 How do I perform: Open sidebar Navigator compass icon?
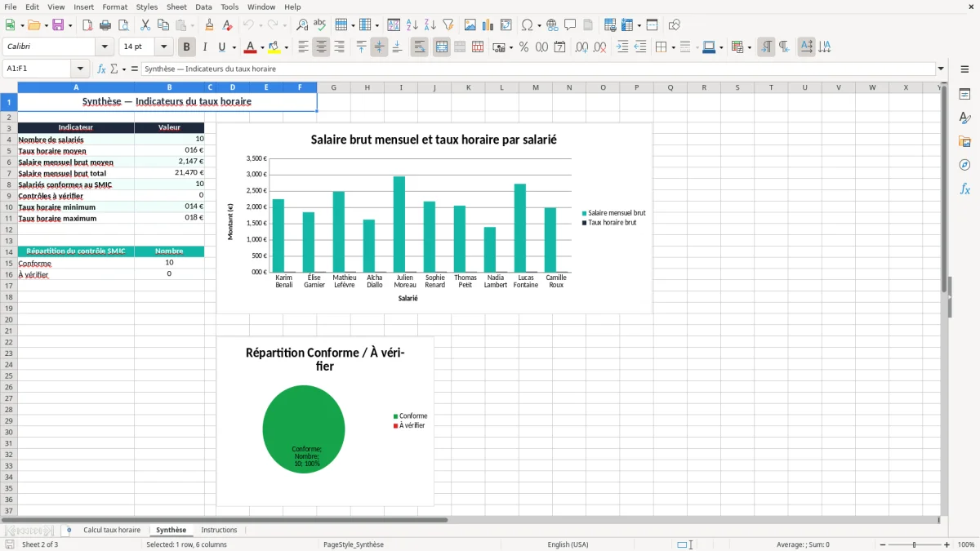click(964, 166)
